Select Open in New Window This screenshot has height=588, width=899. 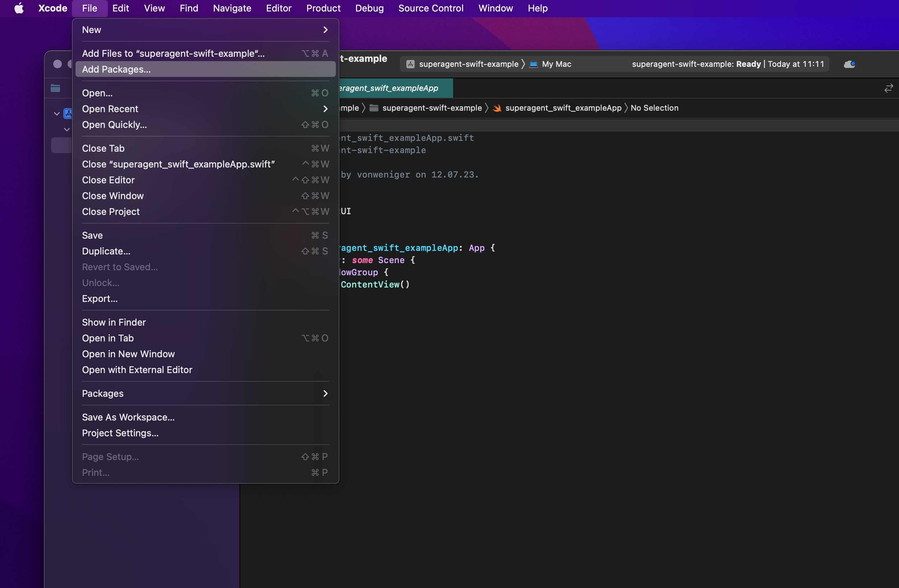[x=205, y=355]
